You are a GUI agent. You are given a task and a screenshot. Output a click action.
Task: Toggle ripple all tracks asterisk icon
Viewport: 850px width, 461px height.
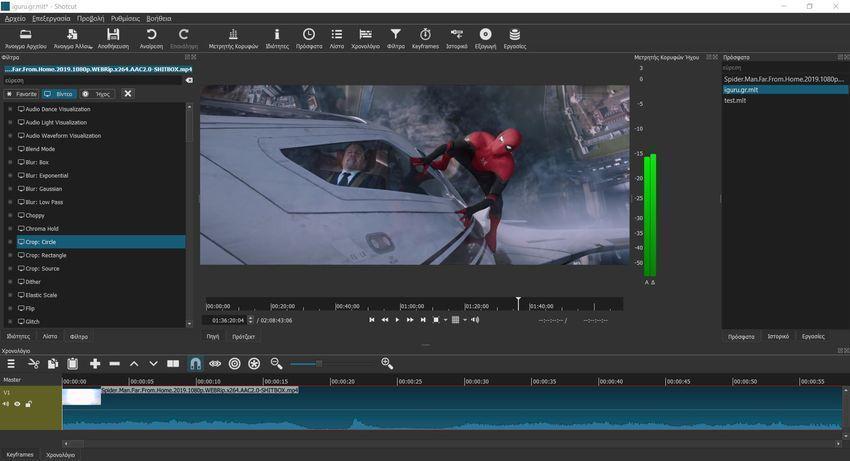pyautogui.click(x=254, y=363)
